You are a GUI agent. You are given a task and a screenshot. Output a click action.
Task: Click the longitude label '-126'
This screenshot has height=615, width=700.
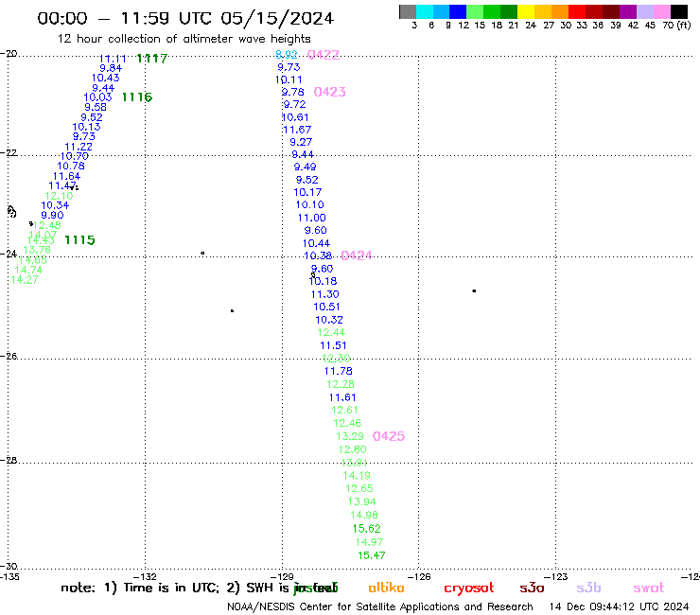[419, 576]
